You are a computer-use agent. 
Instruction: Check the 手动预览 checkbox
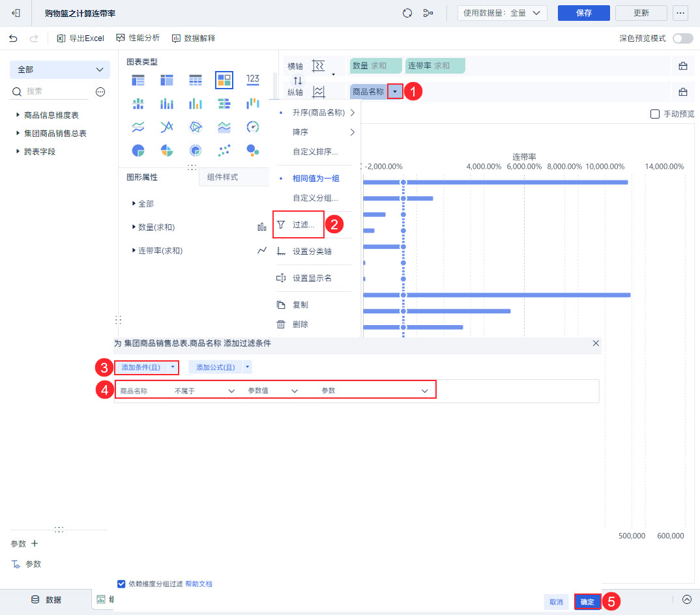pos(655,114)
